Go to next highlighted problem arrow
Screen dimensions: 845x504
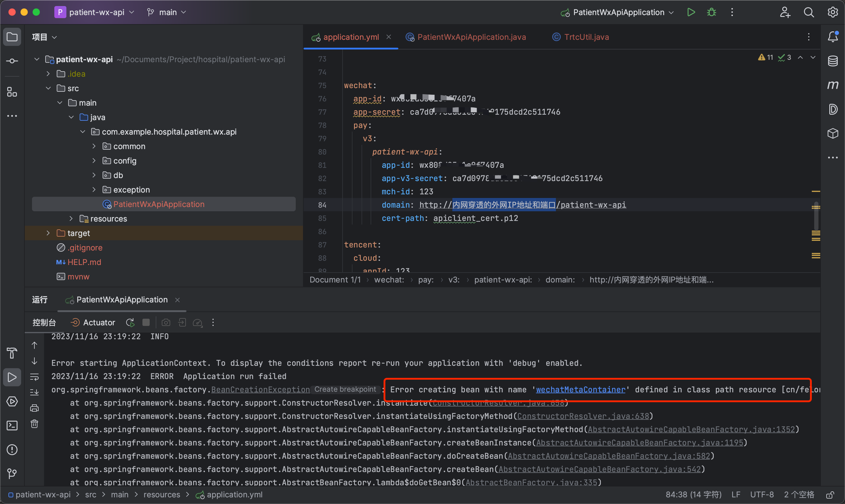(x=813, y=57)
